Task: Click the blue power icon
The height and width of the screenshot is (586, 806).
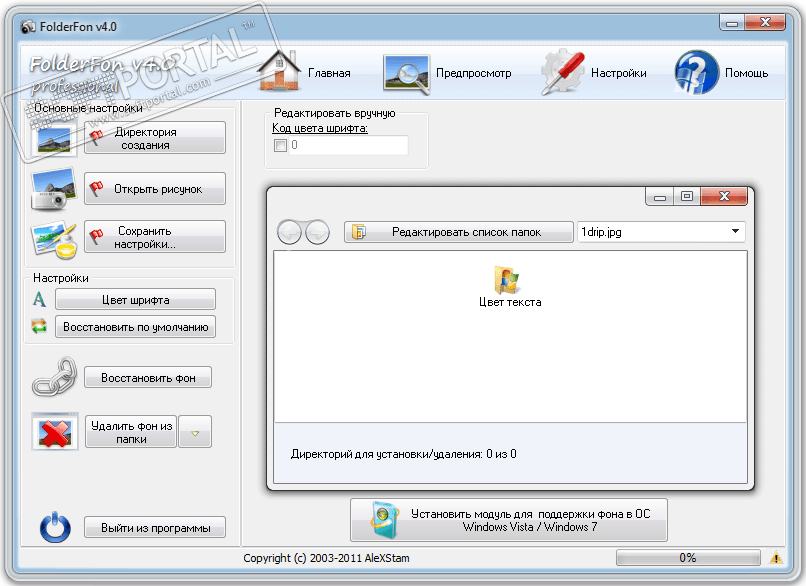Action: tap(55, 527)
